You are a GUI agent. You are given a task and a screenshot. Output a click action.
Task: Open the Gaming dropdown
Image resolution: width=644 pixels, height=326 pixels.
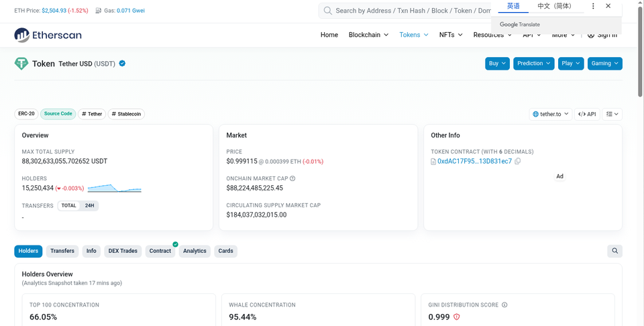tap(605, 64)
